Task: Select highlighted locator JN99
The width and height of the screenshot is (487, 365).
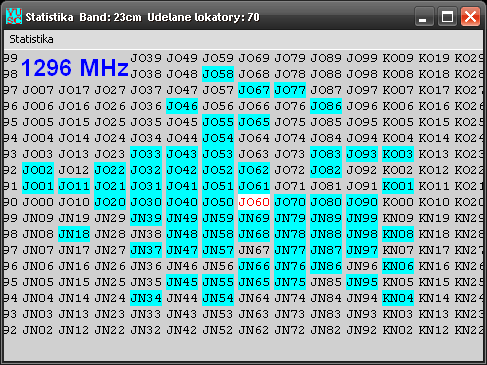Action: coord(362,218)
